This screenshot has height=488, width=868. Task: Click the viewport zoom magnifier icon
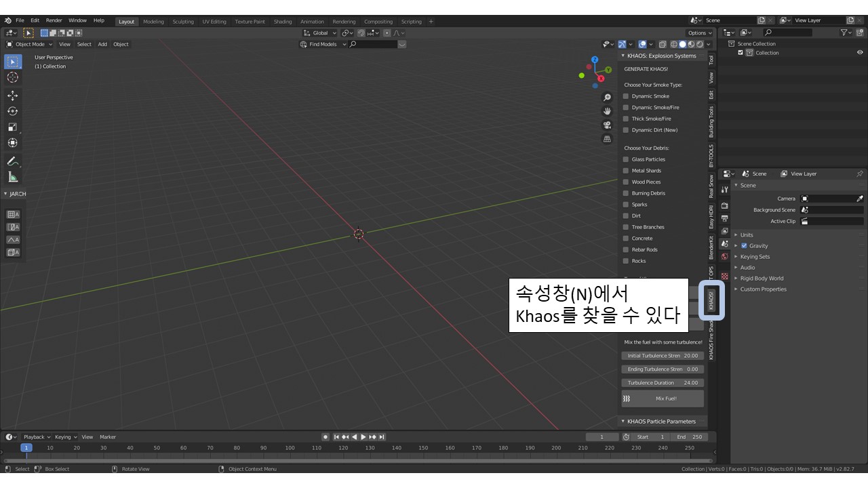pyautogui.click(x=607, y=98)
